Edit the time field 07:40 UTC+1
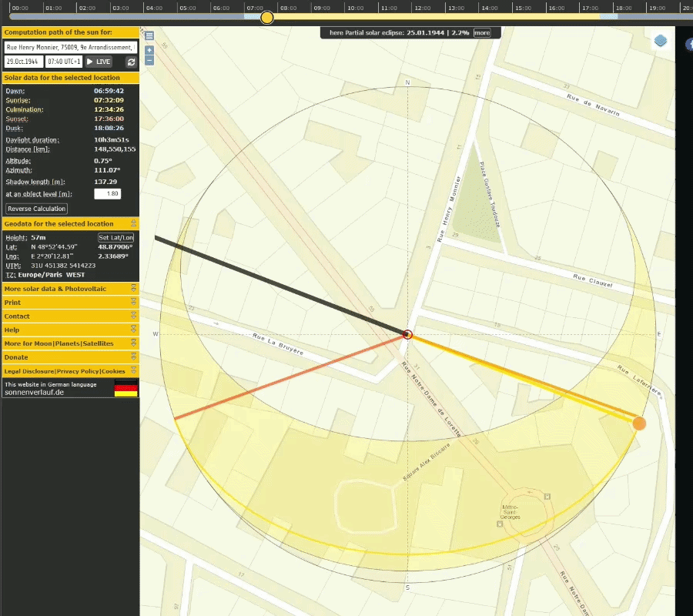The image size is (693, 616). point(64,62)
